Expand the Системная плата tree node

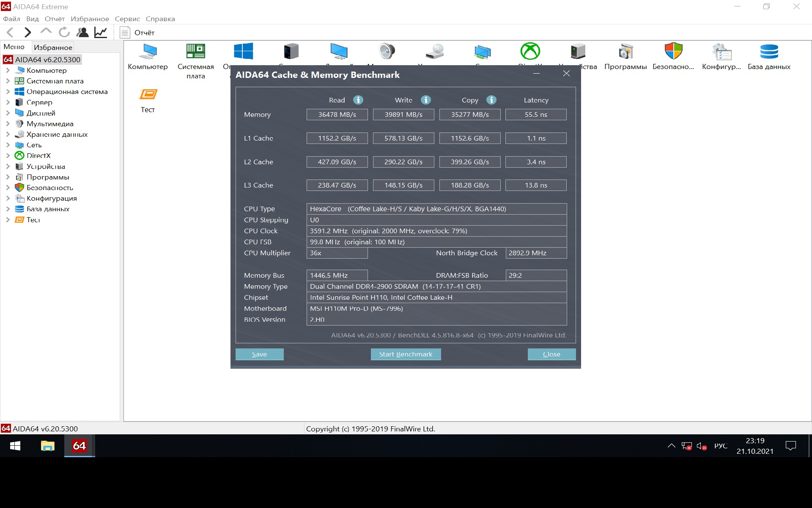8,81
